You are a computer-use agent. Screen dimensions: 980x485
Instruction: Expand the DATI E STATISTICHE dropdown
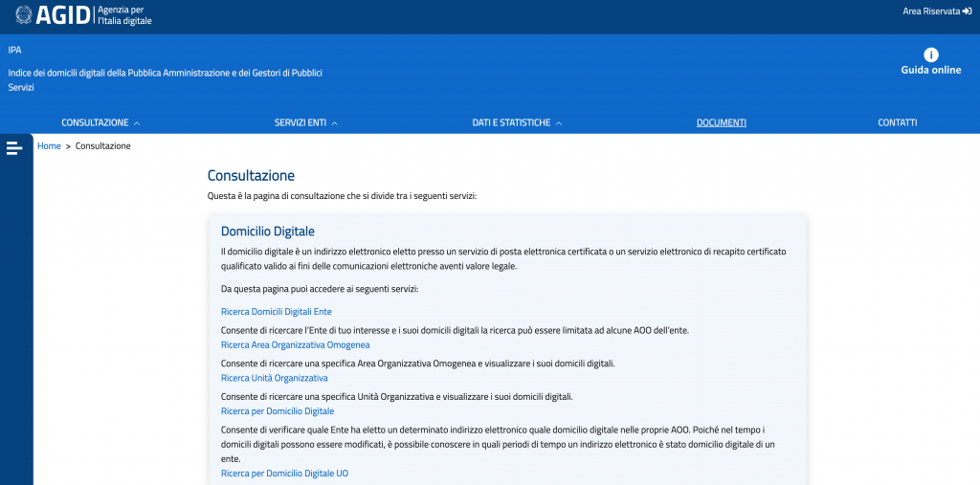[517, 122]
